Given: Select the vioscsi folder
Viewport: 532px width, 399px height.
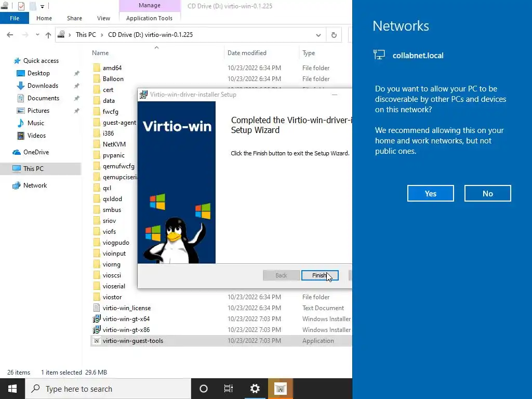Looking at the screenshot, I should [112, 275].
